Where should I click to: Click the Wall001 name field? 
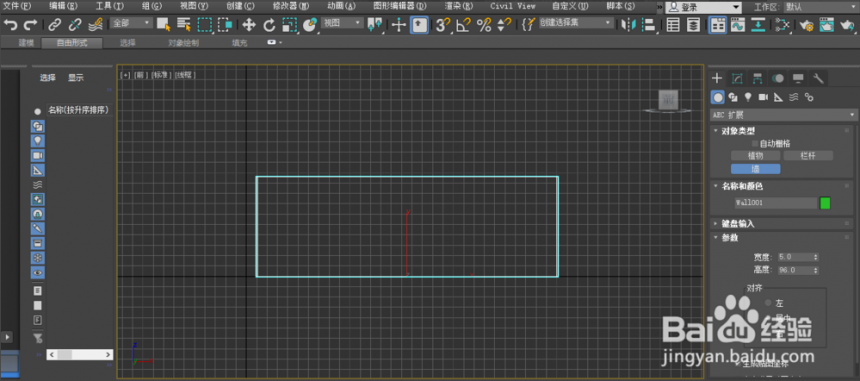(776, 203)
